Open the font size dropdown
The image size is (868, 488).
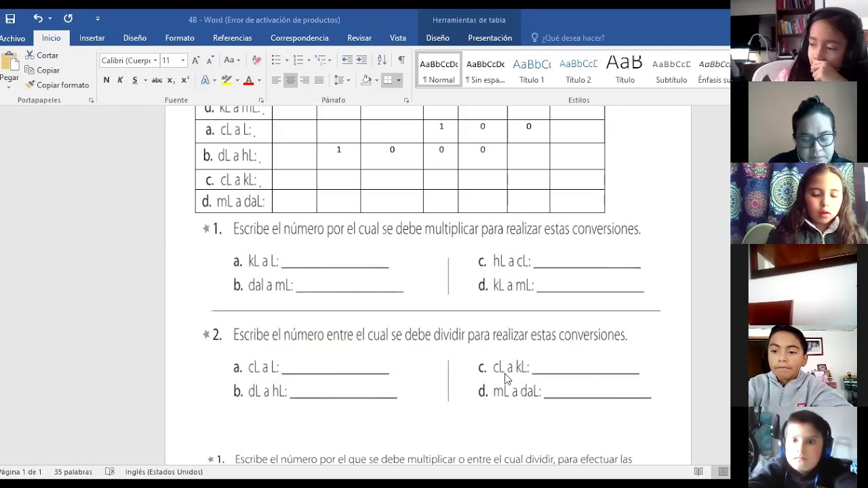coord(182,61)
